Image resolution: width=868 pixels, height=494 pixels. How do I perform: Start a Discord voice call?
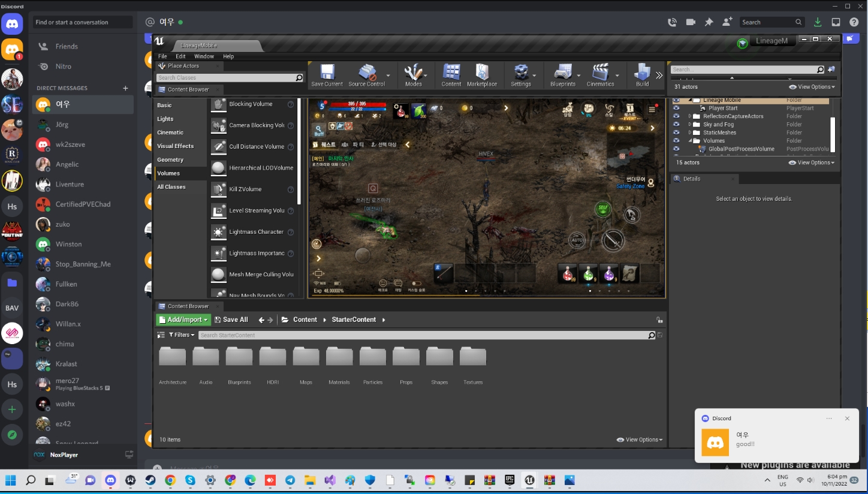tap(672, 22)
